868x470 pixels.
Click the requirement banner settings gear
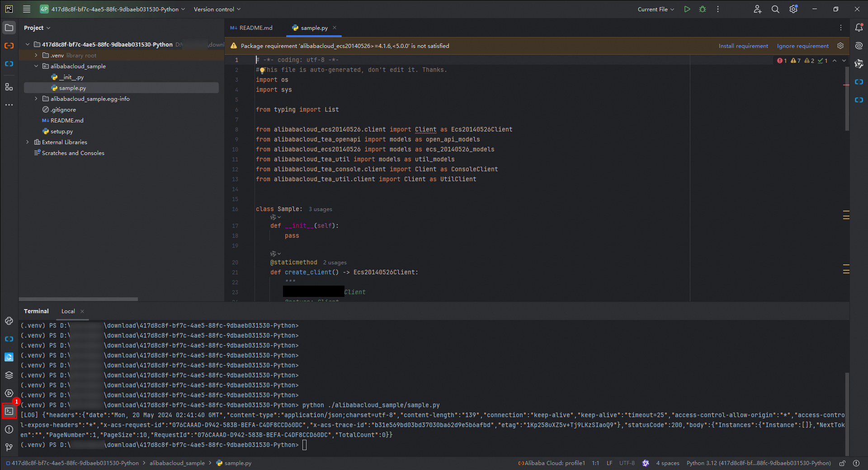(x=840, y=46)
